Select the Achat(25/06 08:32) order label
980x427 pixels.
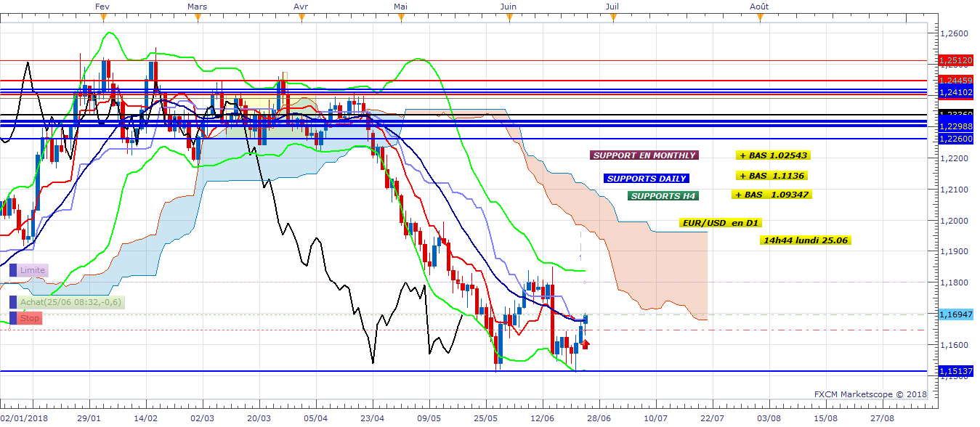click(71, 302)
